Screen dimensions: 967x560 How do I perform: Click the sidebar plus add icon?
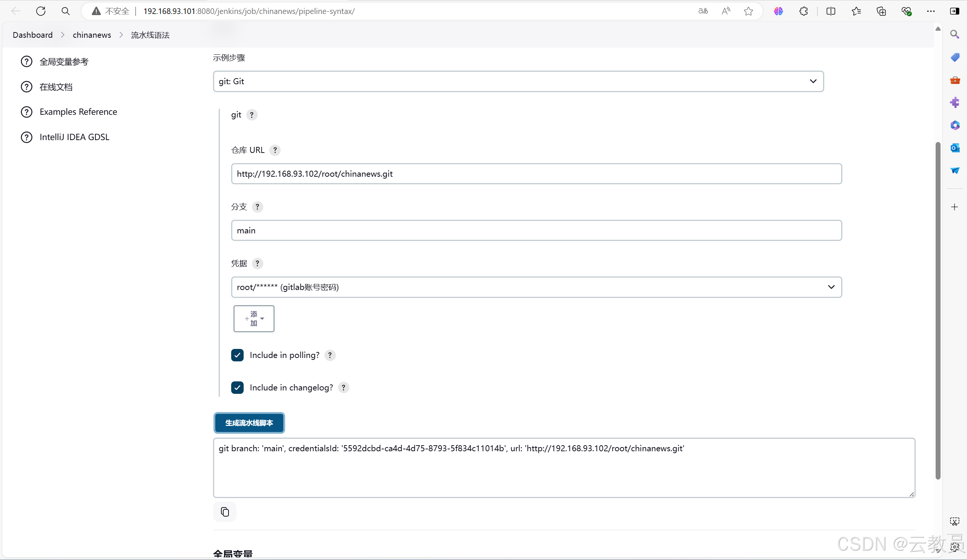click(954, 207)
